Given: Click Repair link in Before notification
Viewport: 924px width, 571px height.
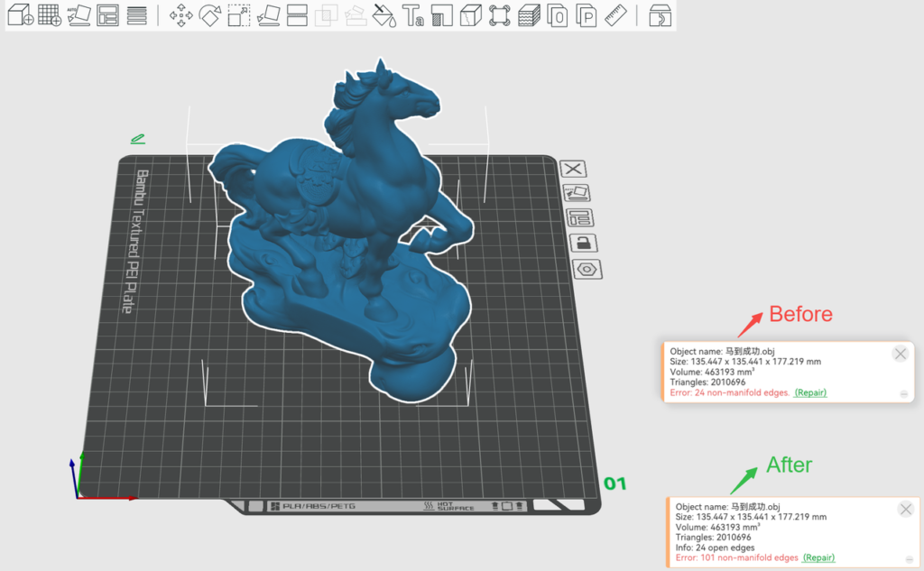Looking at the screenshot, I should [810, 392].
